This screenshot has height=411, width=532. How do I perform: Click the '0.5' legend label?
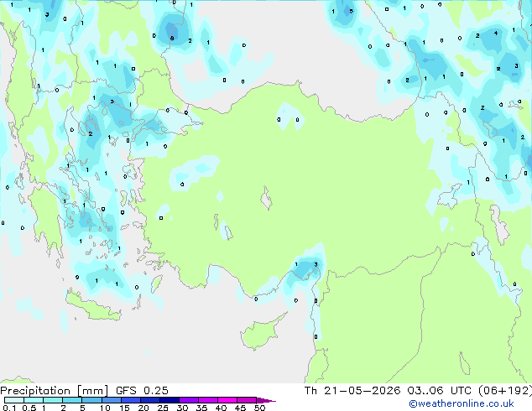pyautogui.click(x=29, y=408)
